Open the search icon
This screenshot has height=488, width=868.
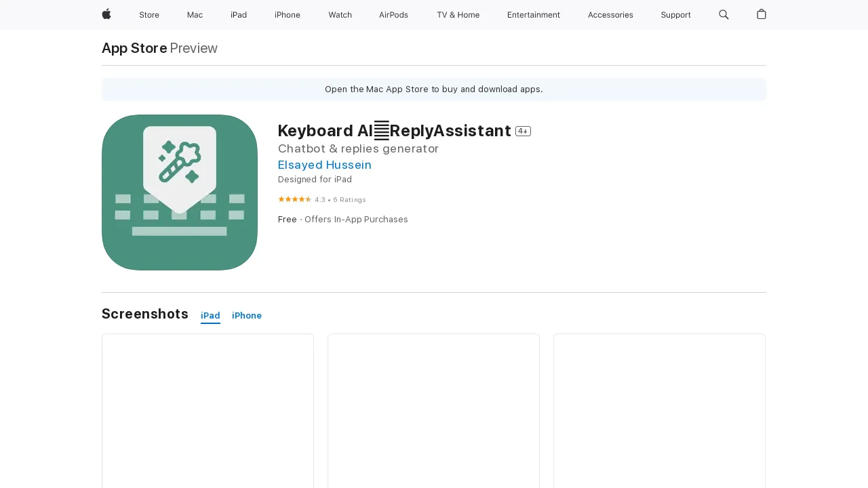[x=724, y=15]
